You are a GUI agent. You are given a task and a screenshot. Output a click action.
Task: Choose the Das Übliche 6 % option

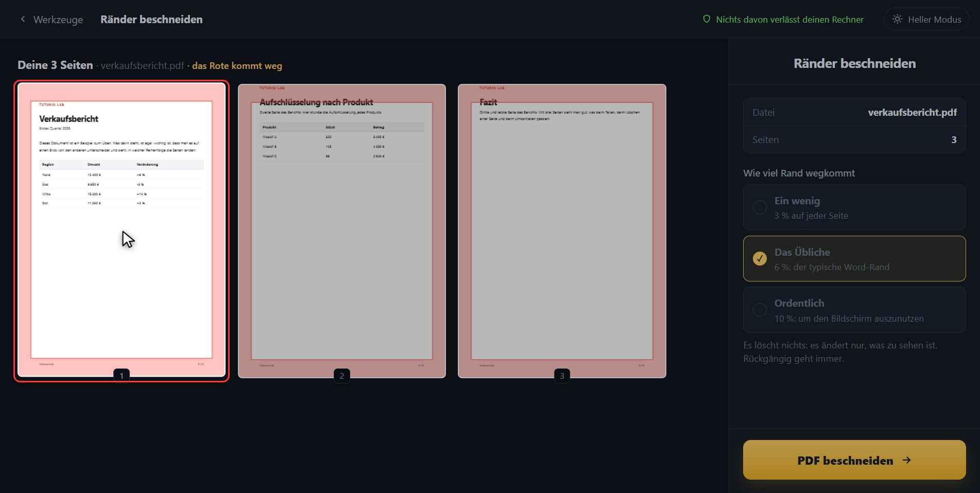click(x=854, y=258)
